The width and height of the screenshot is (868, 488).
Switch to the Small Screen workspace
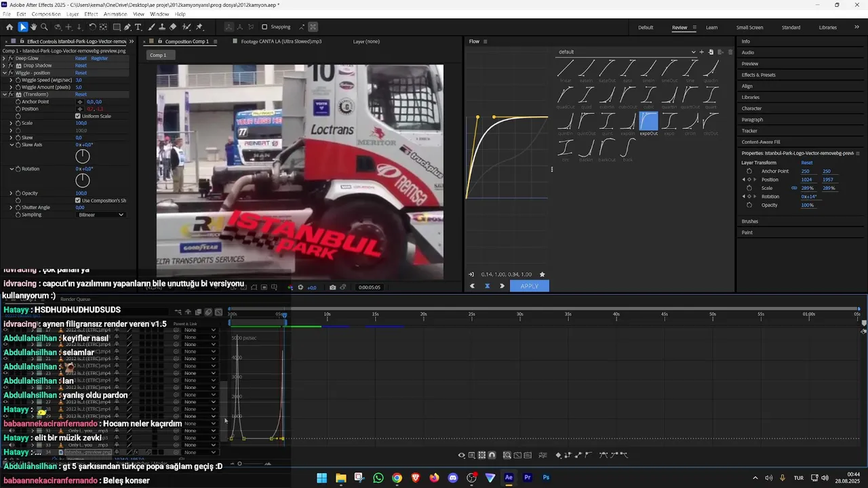(749, 28)
